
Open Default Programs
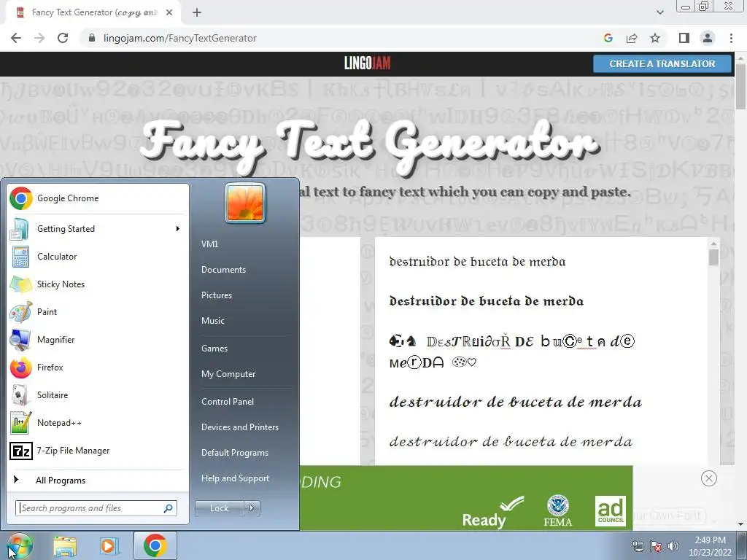click(x=234, y=453)
